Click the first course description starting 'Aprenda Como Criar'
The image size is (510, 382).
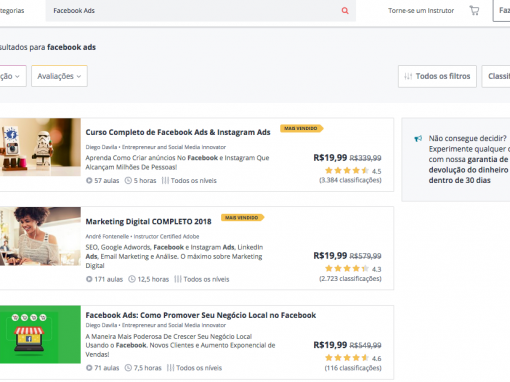(x=177, y=163)
